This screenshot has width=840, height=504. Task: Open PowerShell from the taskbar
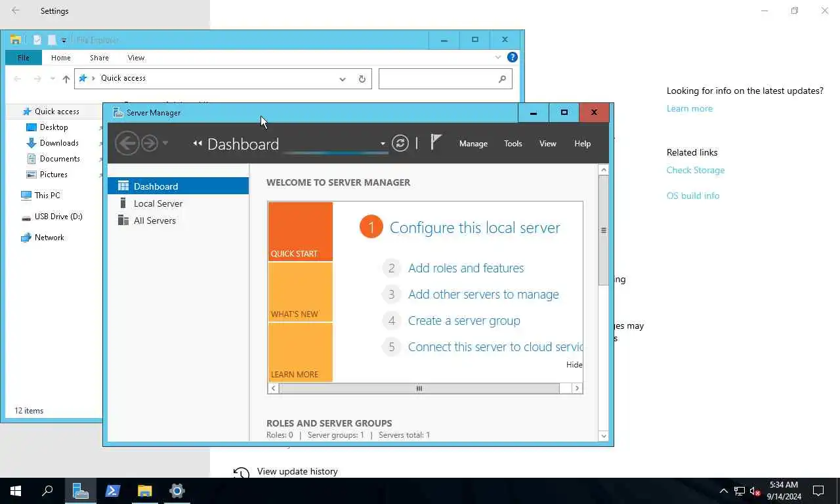(x=113, y=491)
